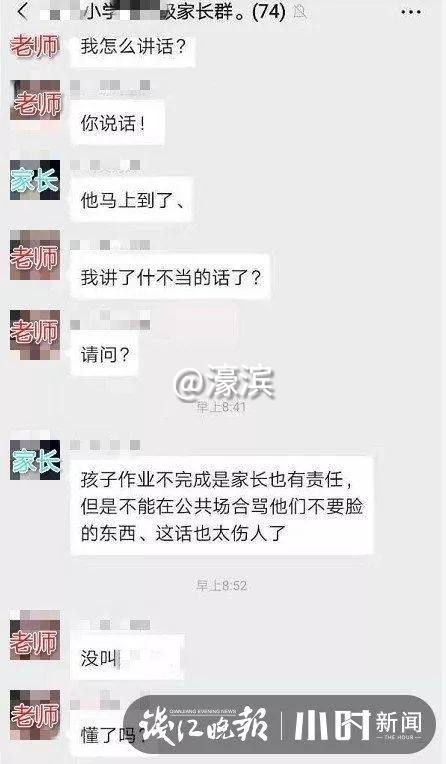Tap teacher avatar beside "你说话!"
The height and width of the screenshot is (764, 446).
click(x=35, y=101)
